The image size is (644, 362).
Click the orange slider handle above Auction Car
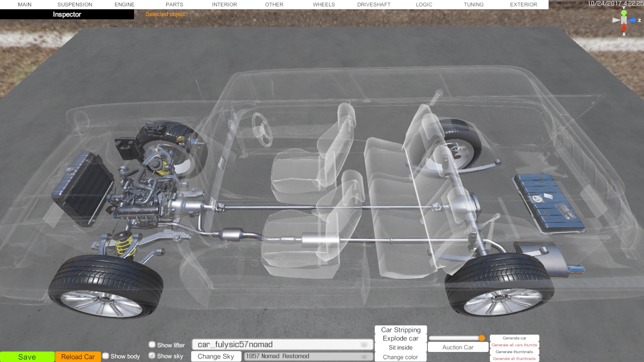coord(482,338)
